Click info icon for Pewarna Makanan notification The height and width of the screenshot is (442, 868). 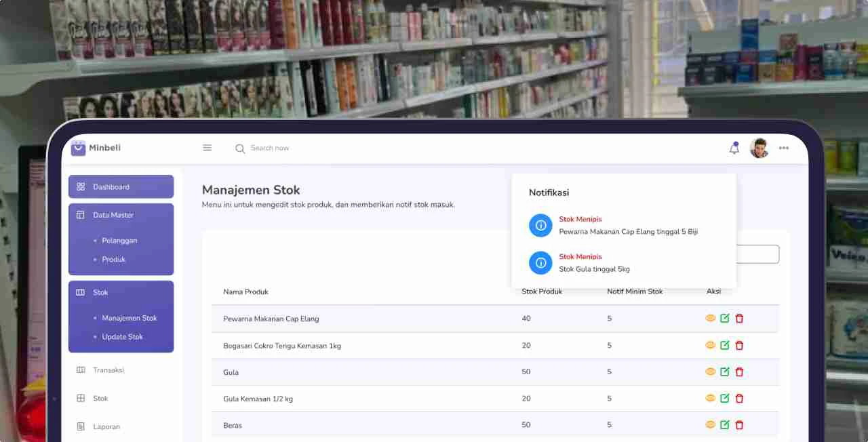540,225
